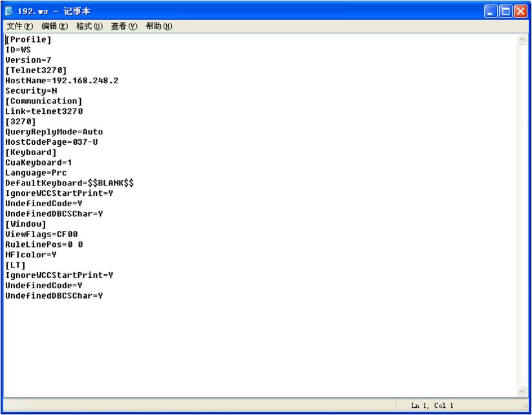
Task: Click the Link=telnet3270 line
Action: (x=44, y=111)
